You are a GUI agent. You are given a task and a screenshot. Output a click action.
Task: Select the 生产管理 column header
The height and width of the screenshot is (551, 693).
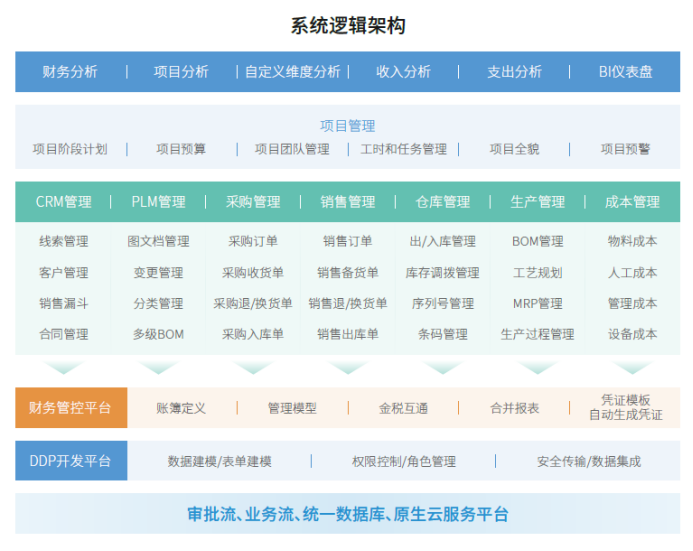tap(537, 202)
